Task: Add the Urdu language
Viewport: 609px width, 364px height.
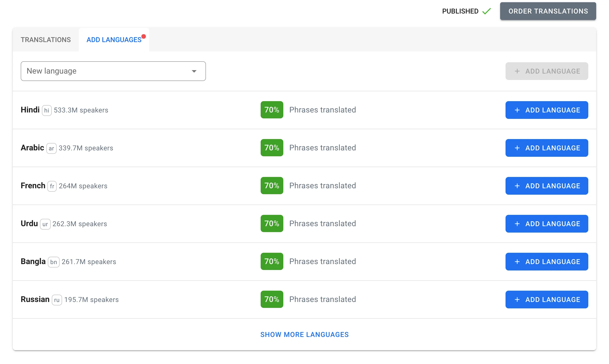Action: (547, 224)
